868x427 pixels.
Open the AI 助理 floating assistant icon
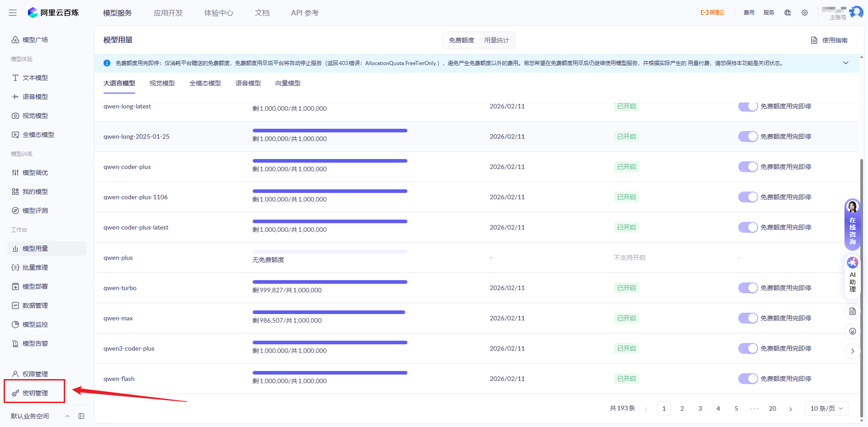pos(853,263)
